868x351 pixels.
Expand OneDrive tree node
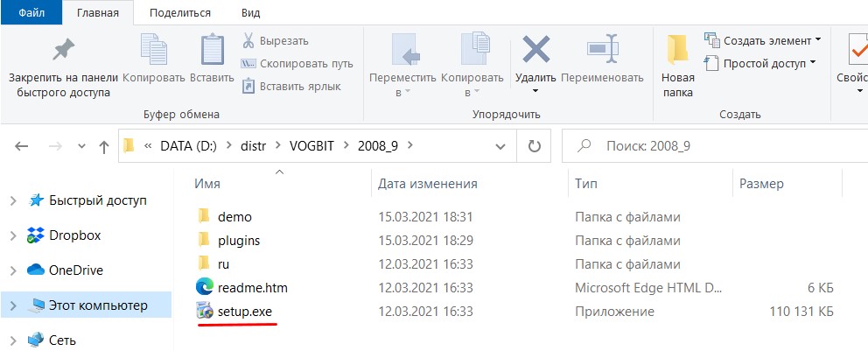coord(13,270)
